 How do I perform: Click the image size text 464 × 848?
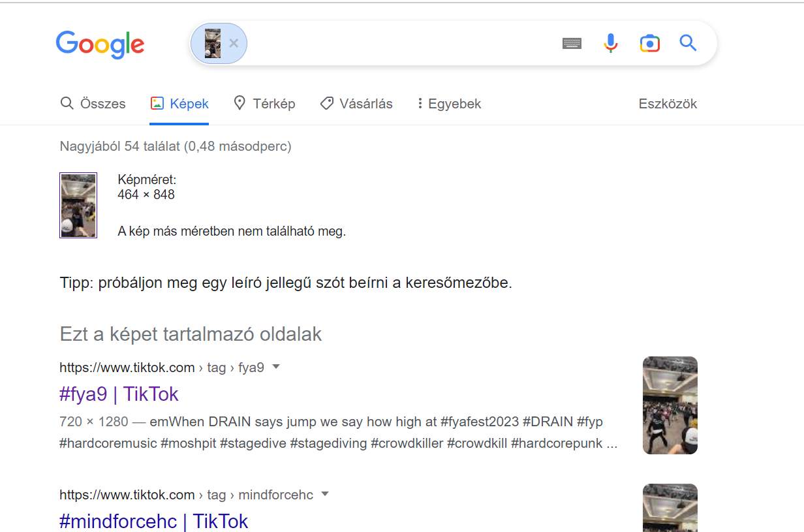146,195
